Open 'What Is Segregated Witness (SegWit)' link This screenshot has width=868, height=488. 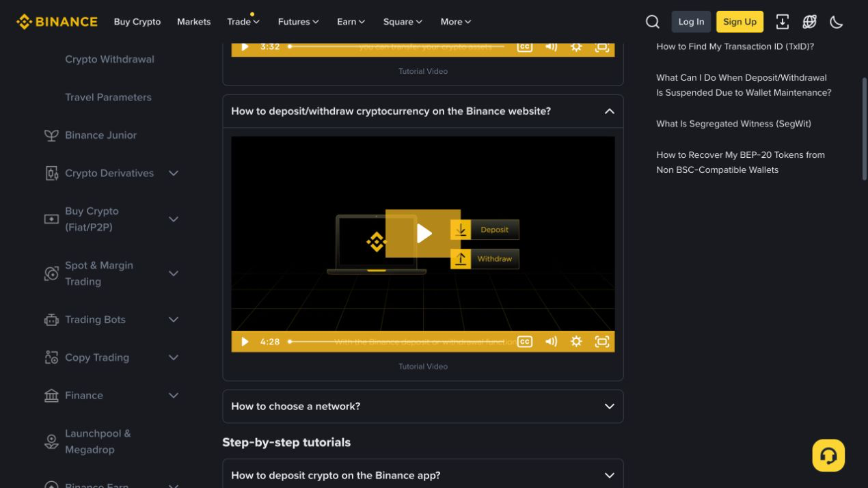tap(733, 124)
